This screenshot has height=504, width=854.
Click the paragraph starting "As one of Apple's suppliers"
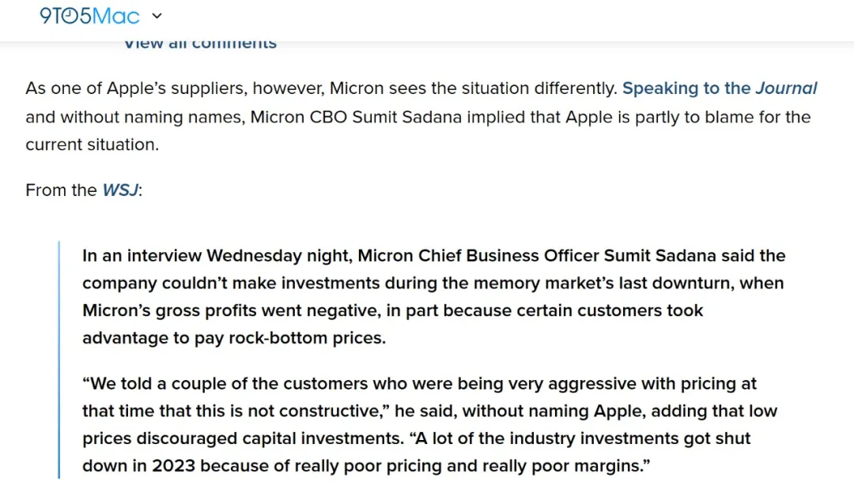(421, 116)
